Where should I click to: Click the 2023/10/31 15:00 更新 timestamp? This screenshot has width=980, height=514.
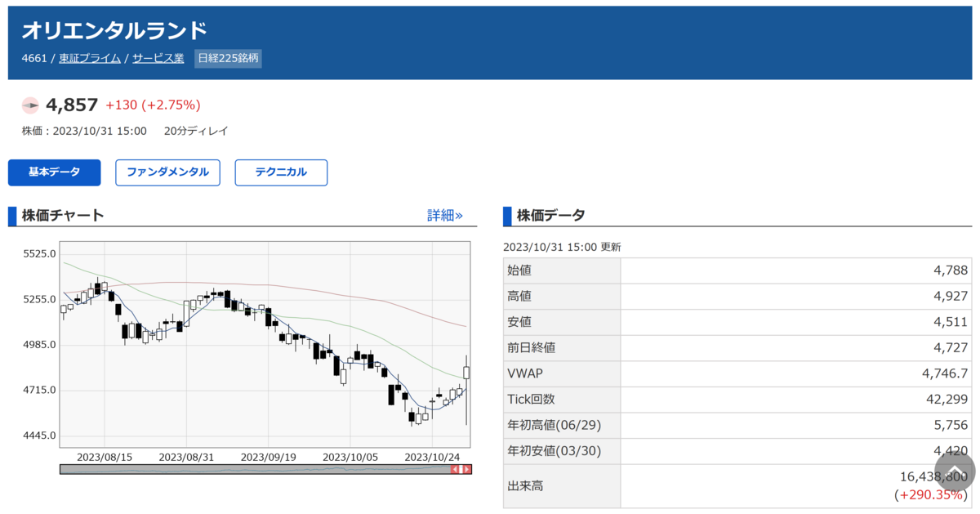(562, 247)
